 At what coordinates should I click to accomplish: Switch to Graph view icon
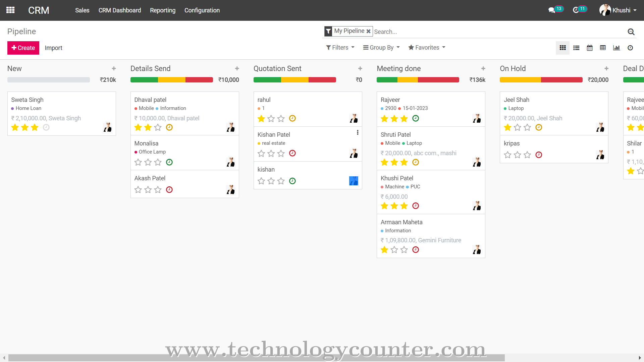(616, 48)
